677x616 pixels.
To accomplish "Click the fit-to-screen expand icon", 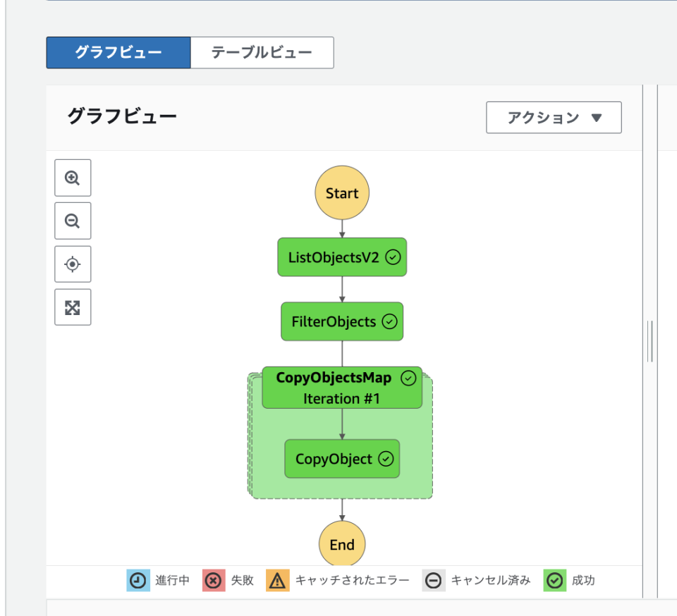I will (72, 307).
